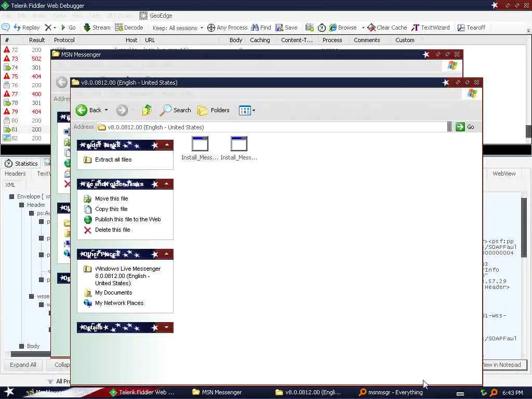Open the GeoEdge menu item
532x399 pixels.
coord(156,16)
